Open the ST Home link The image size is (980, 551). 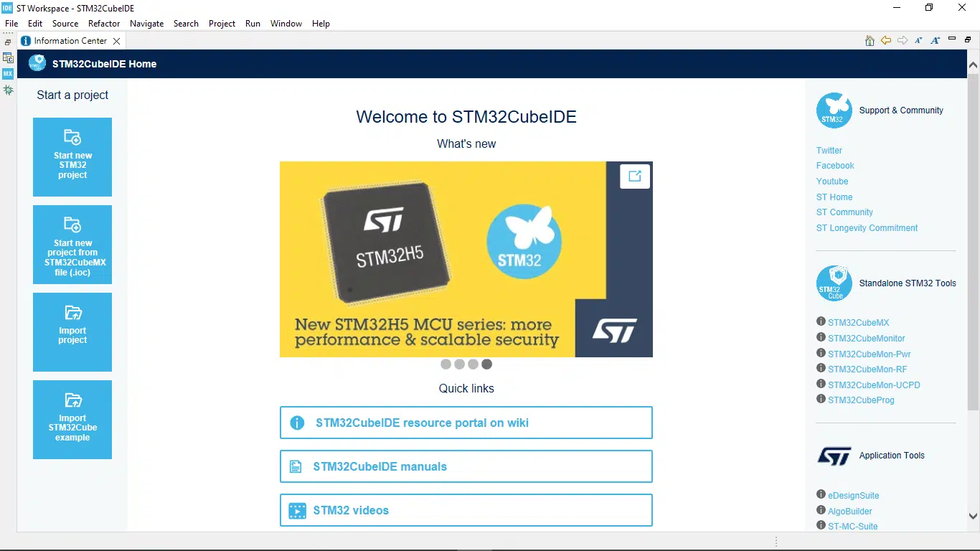[834, 197]
